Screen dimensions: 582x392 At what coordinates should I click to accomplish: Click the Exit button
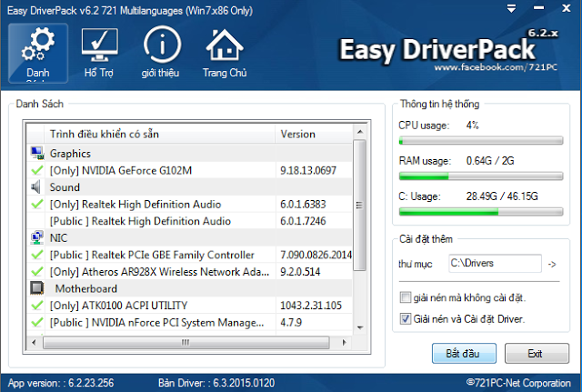coord(537,353)
